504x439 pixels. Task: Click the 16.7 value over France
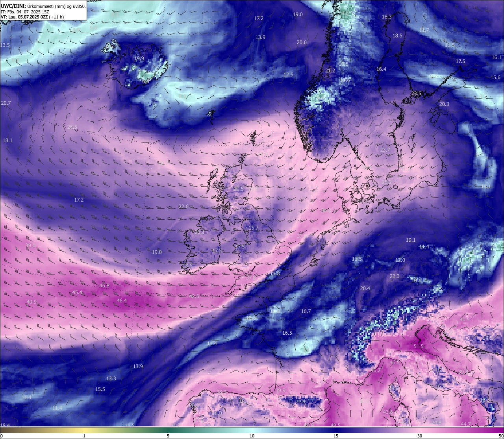click(x=306, y=311)
